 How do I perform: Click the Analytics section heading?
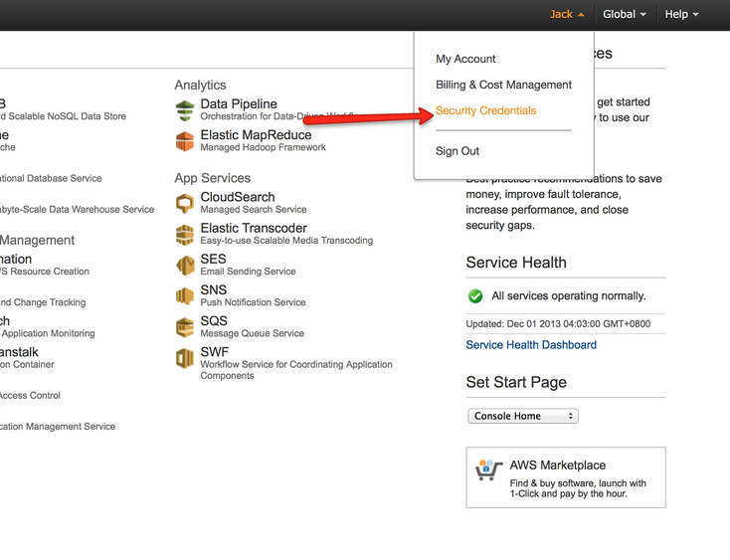200,86
